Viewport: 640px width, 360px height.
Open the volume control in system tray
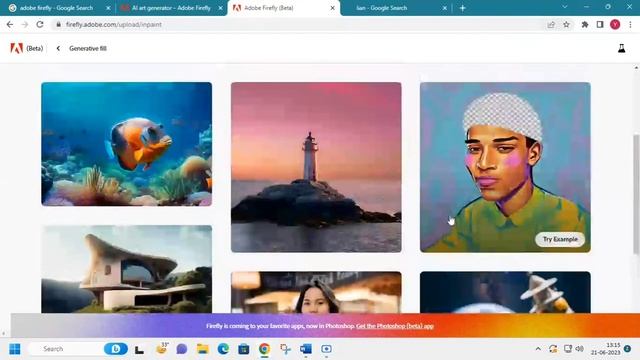click(580, 349)
